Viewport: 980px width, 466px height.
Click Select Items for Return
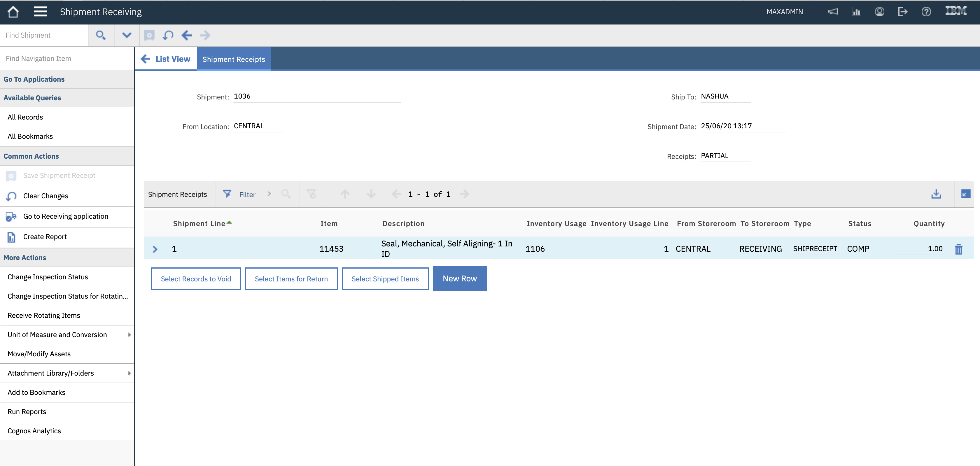tap(291, 278)
